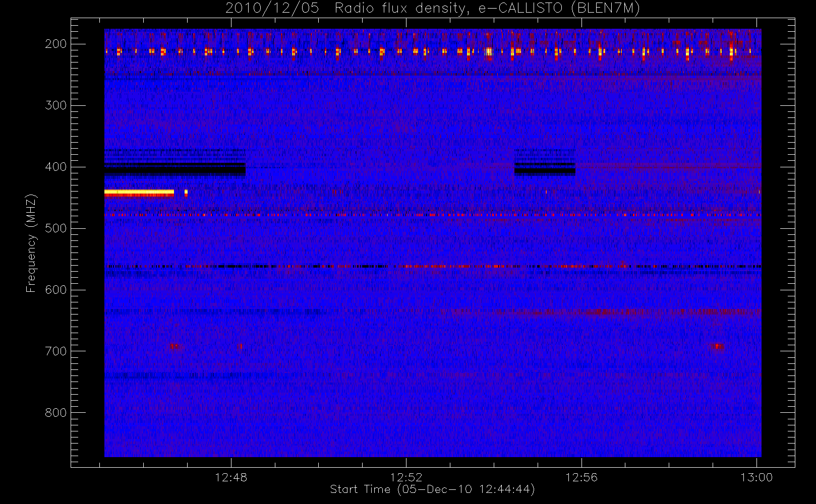
Task: Click the 200 frequency tick label
Action: [56, 44]
